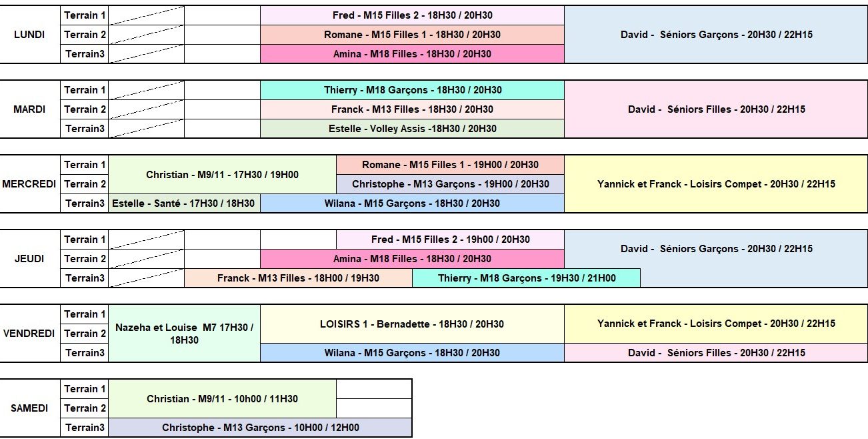Select Thierry M18 Garçons 18H30 / 20H30 on Mardi
This screenshot has height=439, width=868.
pyautogui.click(x=412, y=90)
